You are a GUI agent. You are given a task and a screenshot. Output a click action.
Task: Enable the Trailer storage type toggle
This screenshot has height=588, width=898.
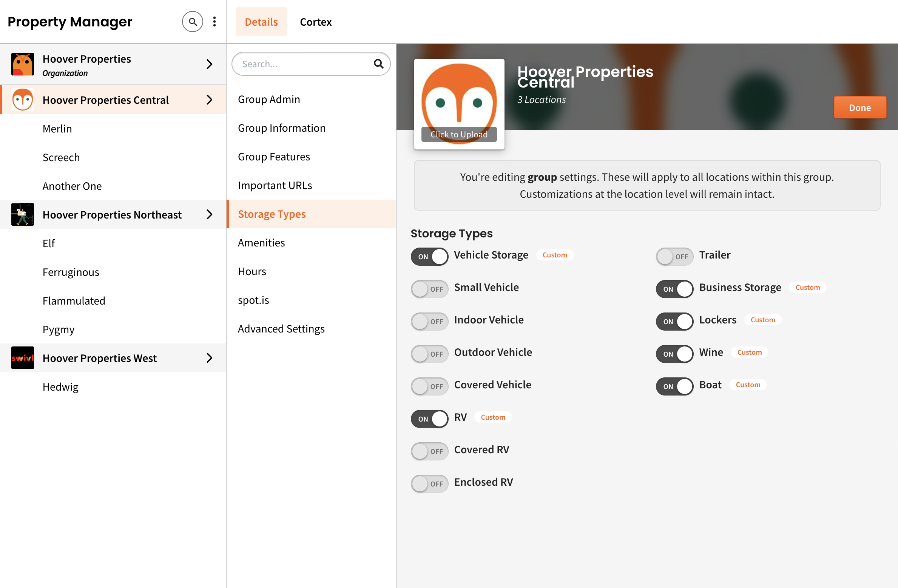tap(674, 257)
